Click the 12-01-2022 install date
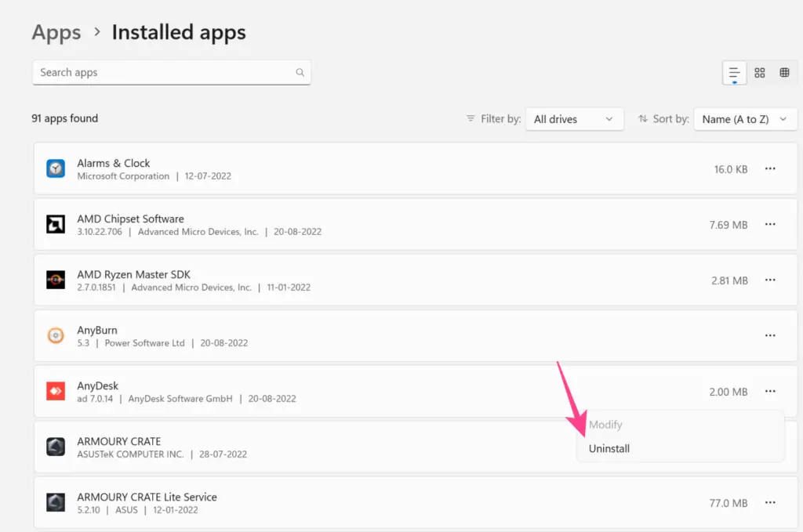 point(175,510)
